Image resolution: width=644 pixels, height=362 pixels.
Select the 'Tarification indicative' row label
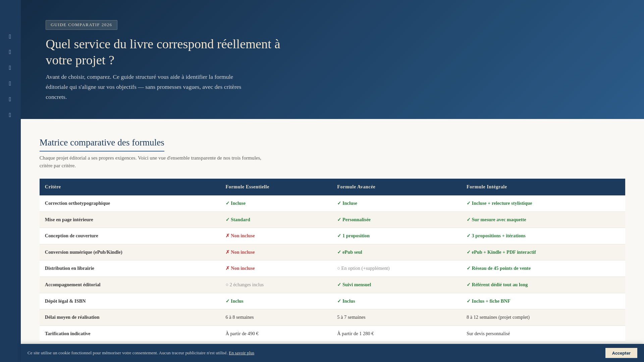(x=68, y=334)
